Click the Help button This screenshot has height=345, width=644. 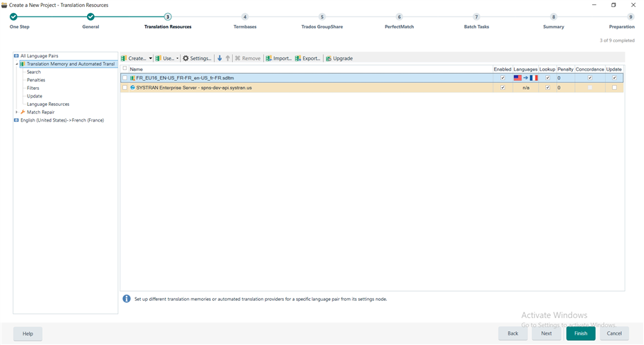tap(28, 333)
